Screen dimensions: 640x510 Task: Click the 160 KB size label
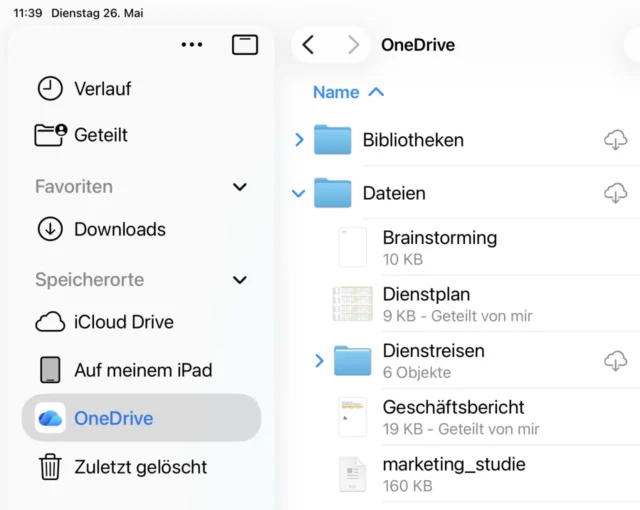click(407, 486)
